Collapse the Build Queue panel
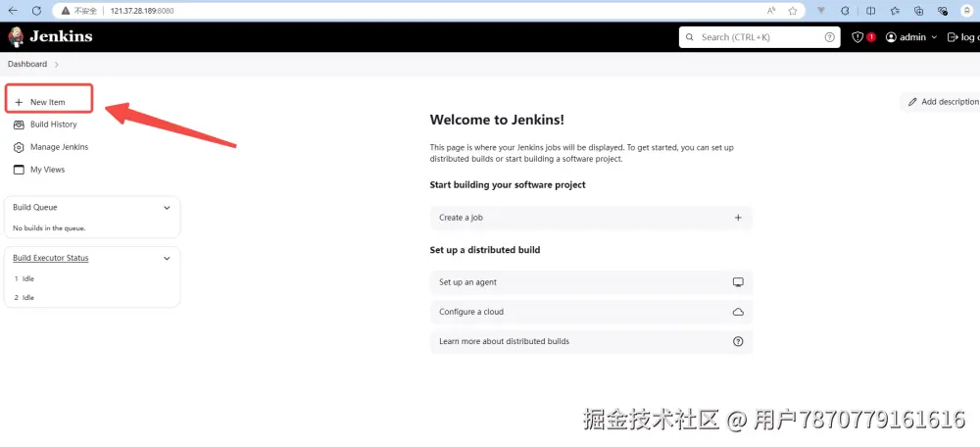The width and height of the screenshot is (980, 447). click(167, 208)
